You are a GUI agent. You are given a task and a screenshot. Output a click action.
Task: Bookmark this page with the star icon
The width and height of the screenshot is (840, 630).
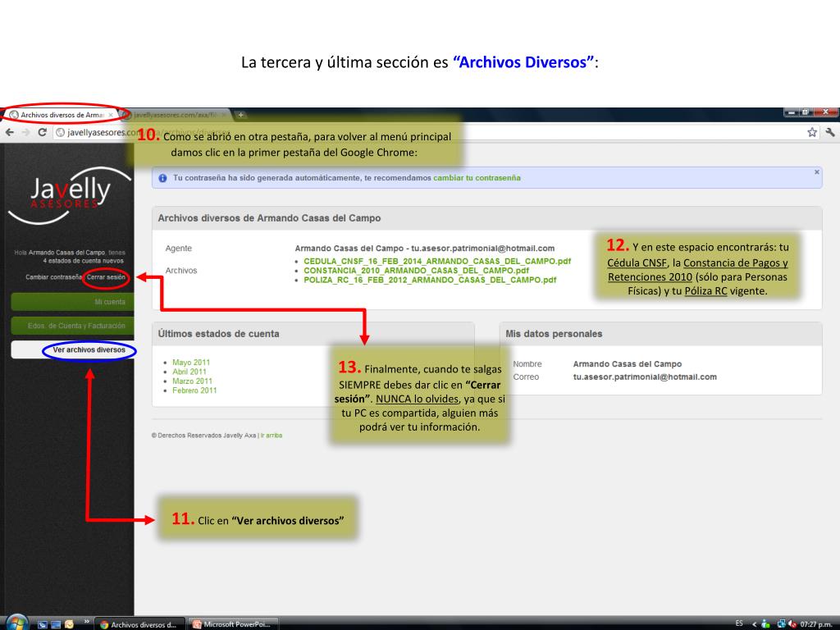812,132
